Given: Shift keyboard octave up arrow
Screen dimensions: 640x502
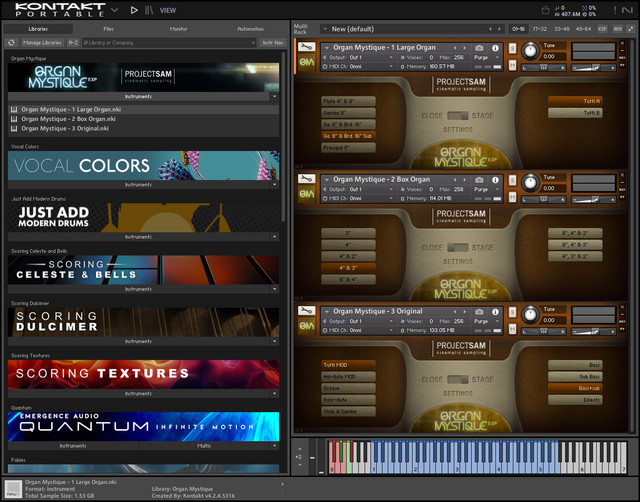Looking at the screenshot, I should 300,449.
